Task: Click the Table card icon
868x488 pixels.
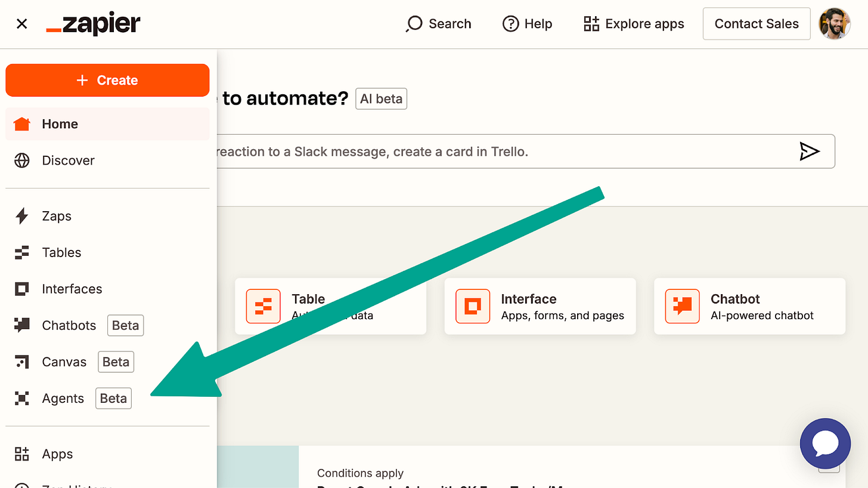Action: point(263,306)
